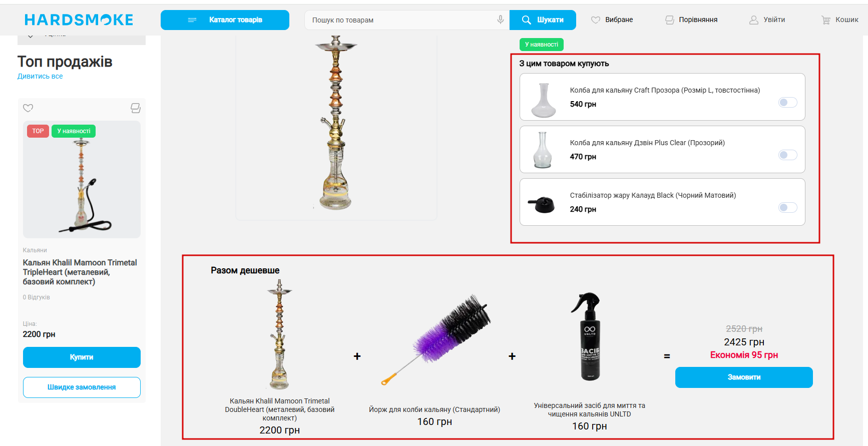The width and height of the screenshot is (868, 446).
Task: Open the Дивитись все link
Action: (x=40, y=76)
